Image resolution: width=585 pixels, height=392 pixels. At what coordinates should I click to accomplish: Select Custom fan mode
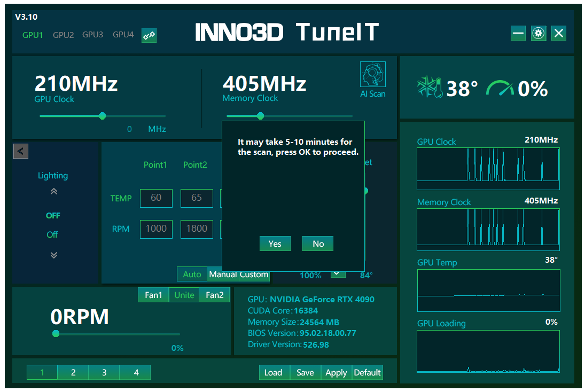tap(254, 275)
